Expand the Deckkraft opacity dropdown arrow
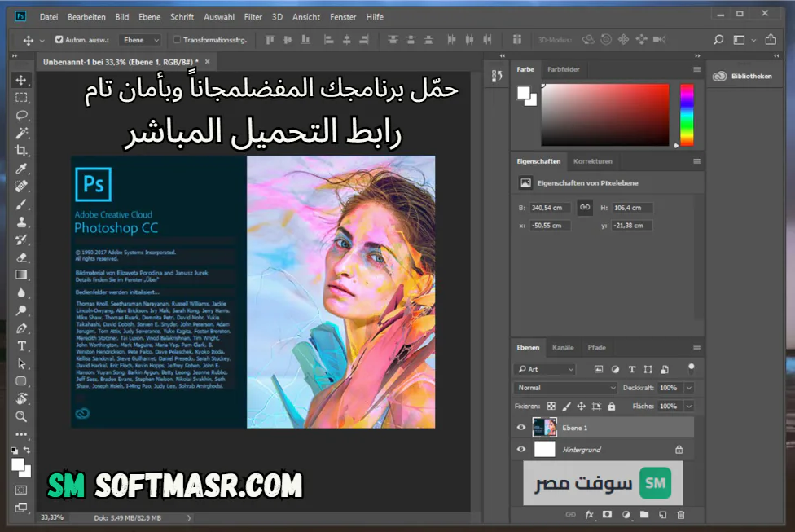This screenshot has width=795, height=532. (688, 388)
